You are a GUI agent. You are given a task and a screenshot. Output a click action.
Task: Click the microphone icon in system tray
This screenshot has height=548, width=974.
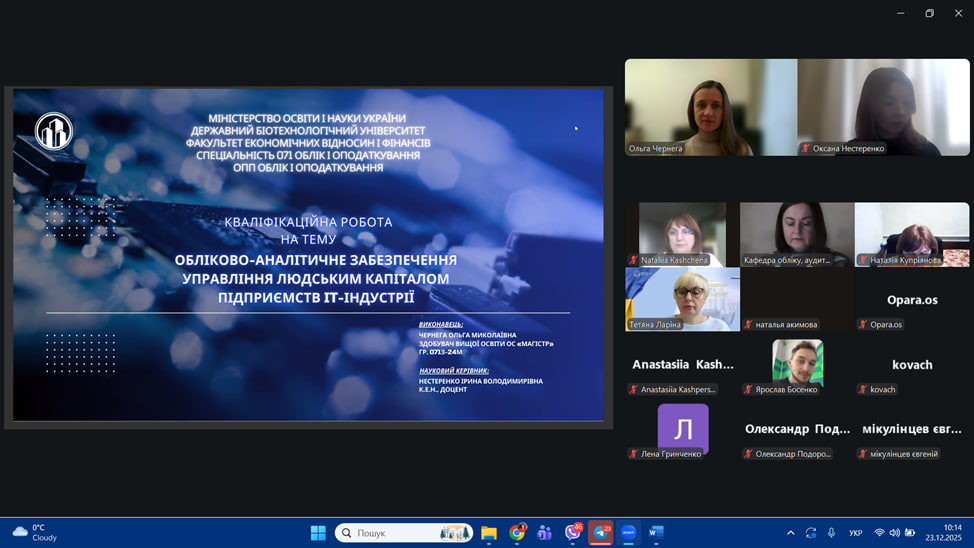(x=831, y=533)
